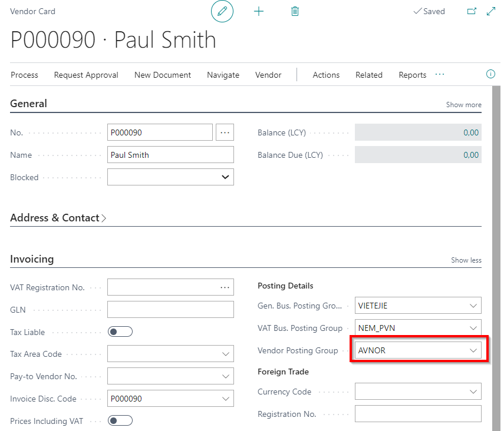This screenshot has width=504, height=431.
Task: Open Vendor Posting Group dropdown
Action: (473, 350)
